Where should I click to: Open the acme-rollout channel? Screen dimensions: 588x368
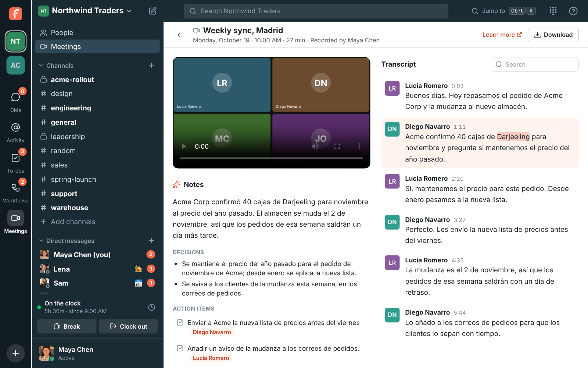[x=97, y=79]
